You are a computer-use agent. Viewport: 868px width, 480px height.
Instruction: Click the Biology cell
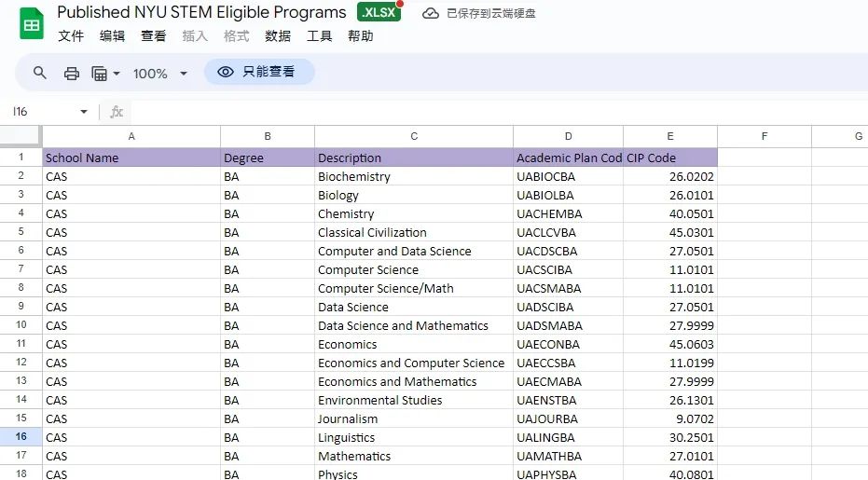[x=414, y=196]
